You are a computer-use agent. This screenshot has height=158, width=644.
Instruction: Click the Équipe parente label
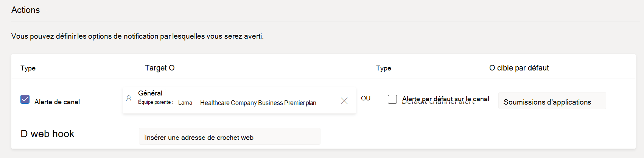coord(155,102)
